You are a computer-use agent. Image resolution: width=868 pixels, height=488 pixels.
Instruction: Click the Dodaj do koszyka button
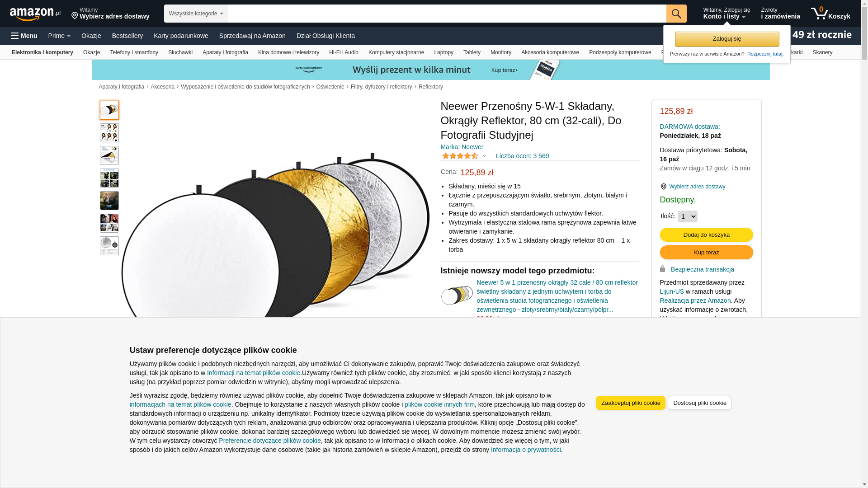[707, 235]
